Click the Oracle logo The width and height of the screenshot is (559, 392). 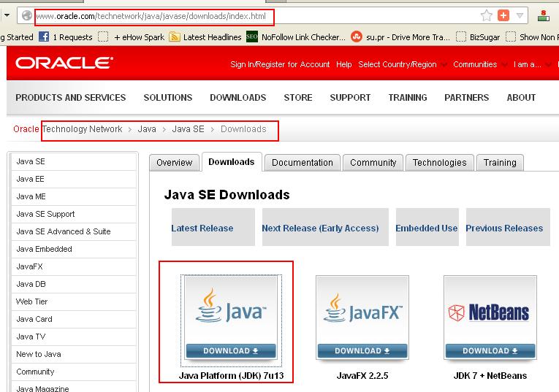(64, 63)
